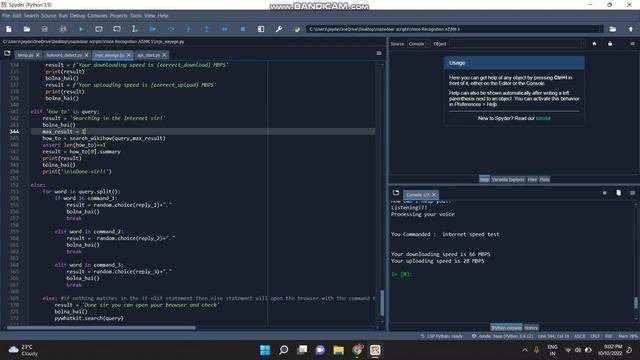Switch to temp.py editor tab

tap(25, 55)
